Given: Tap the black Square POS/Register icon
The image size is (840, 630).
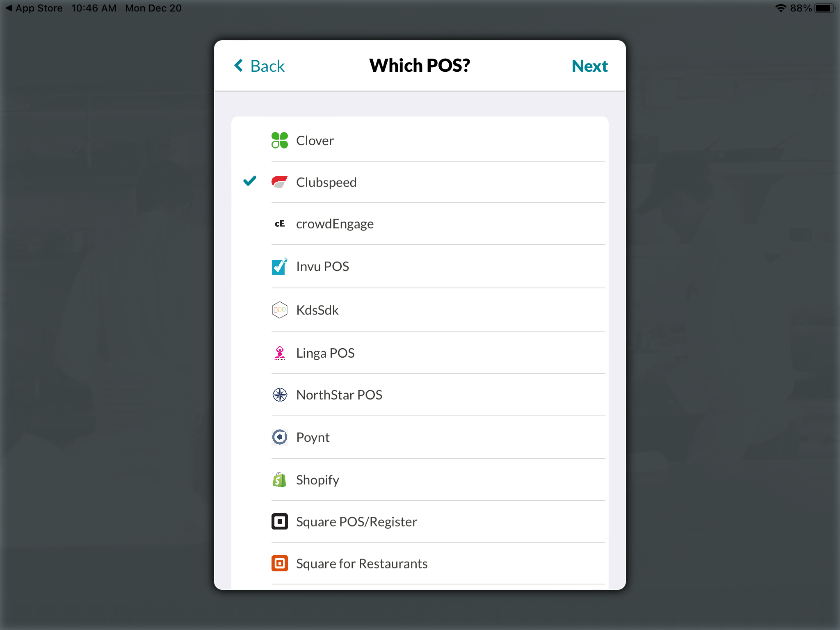Looking at the screenshot, I should point(280,521).
